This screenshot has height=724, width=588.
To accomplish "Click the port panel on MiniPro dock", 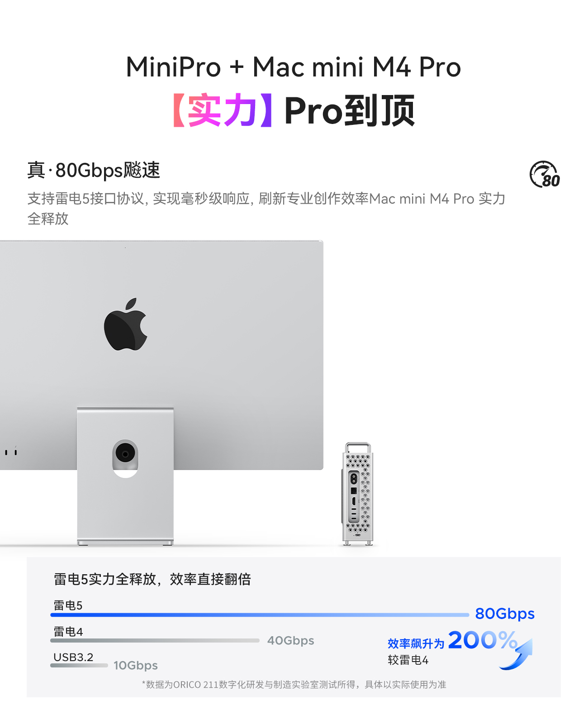I will (x=354, y=496).
